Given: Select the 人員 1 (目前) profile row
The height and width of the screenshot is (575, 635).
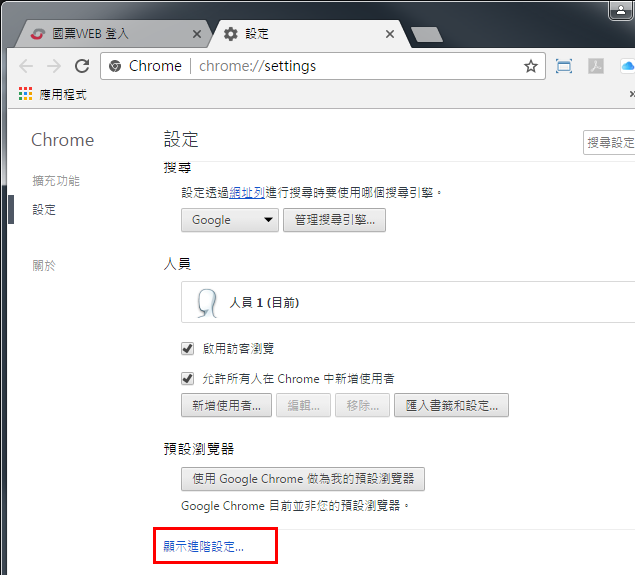Looking at the screenshot, I should [x=408, y=302].
